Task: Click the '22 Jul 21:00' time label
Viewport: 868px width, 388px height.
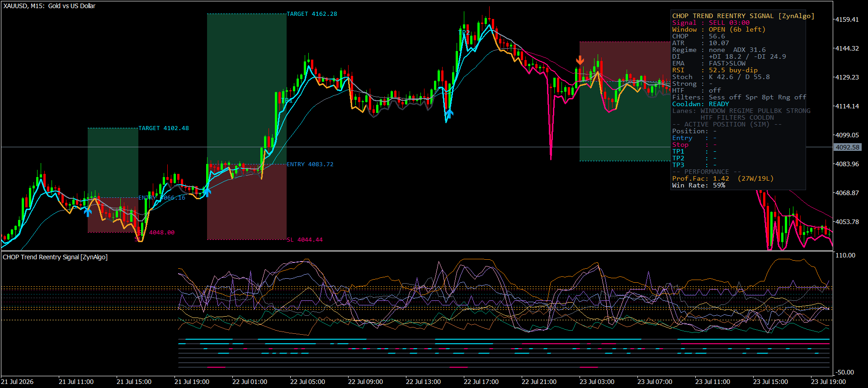Action: tap(539, 382)
